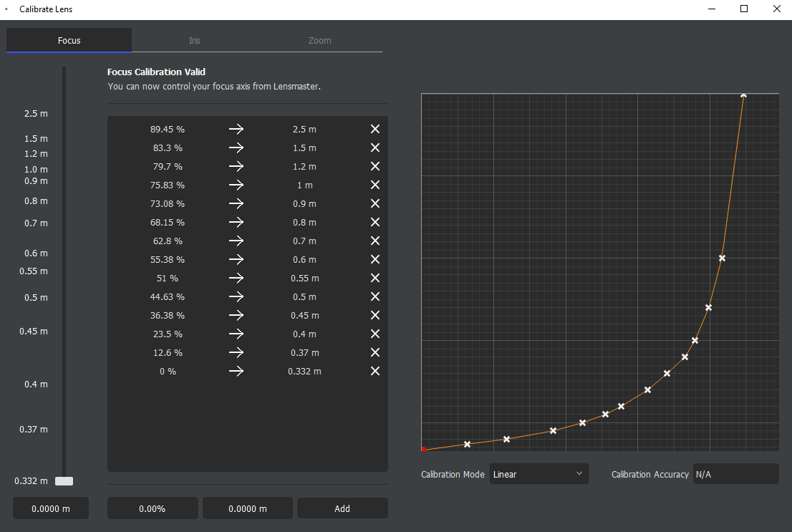Click the 0.00% percentage input field
This screenshot has height=532, width=792.
coord(152,509)
